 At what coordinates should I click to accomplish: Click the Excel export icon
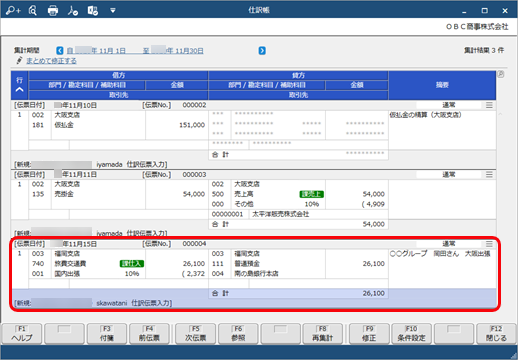[x=93, y=10]
